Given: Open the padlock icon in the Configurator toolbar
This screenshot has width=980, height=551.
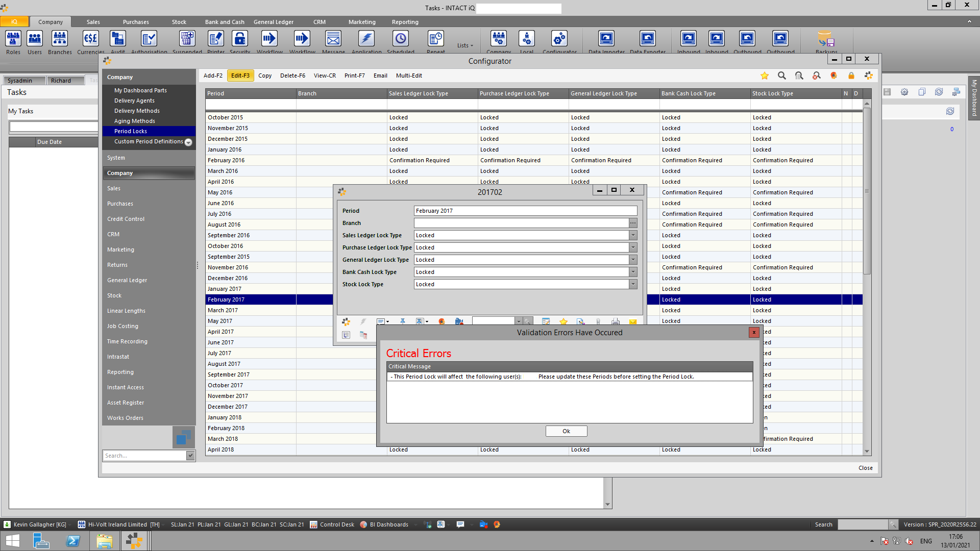Looking at the screenshot, I should tap(851, 75).
